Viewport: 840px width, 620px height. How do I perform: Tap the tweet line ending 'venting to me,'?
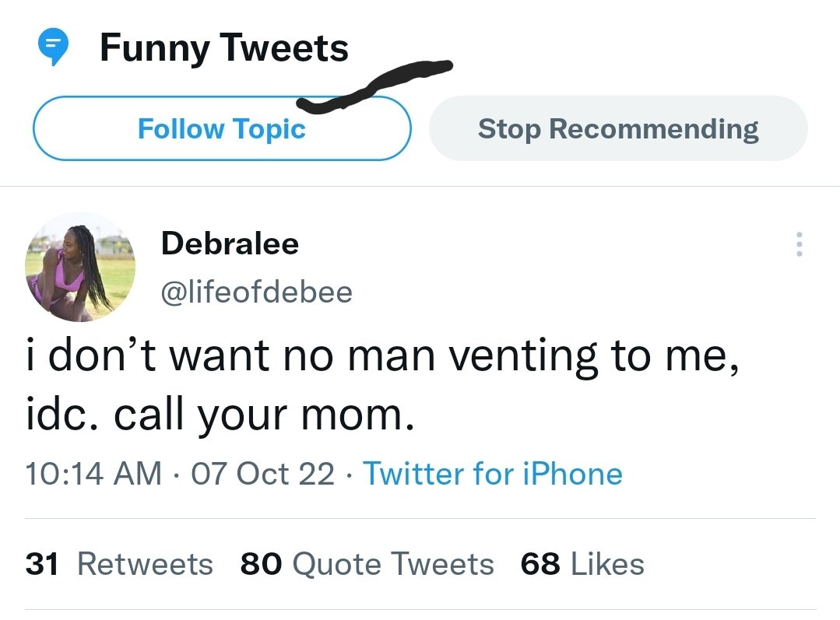[382, 356]
